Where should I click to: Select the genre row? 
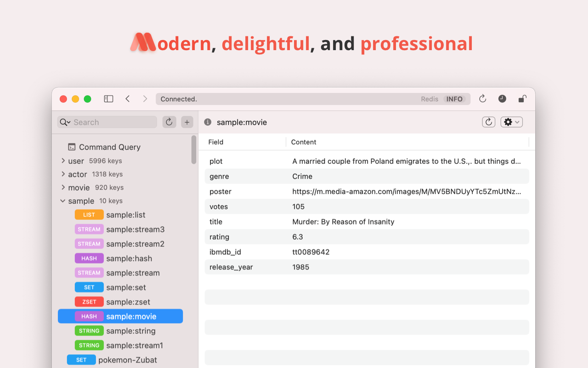367,177
